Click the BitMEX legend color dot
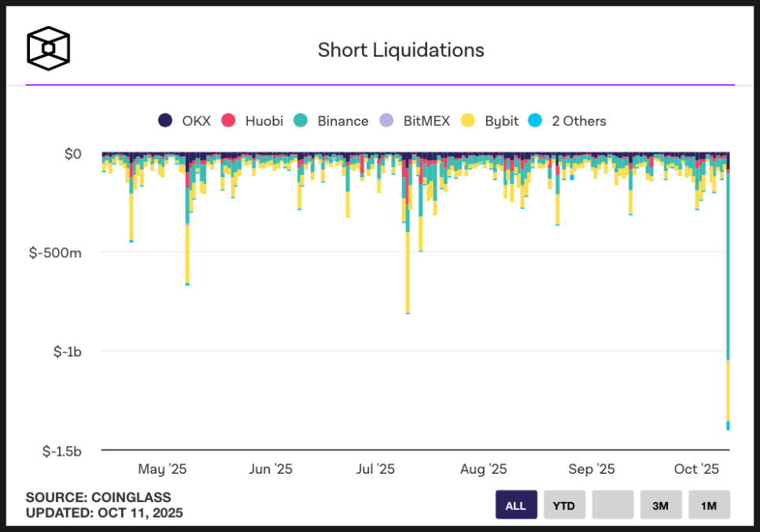The image size is (760, 532). pyautogui.click(x=386, y=120)
